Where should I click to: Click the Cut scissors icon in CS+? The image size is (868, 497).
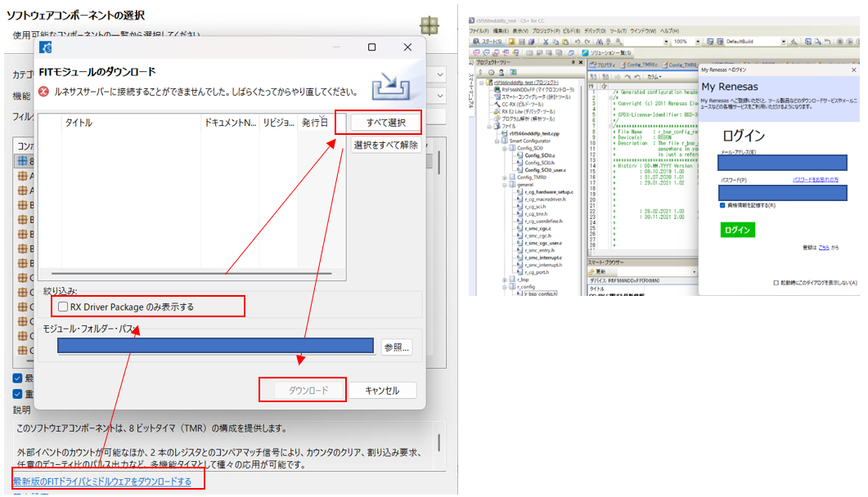click(x=546, y=42)
